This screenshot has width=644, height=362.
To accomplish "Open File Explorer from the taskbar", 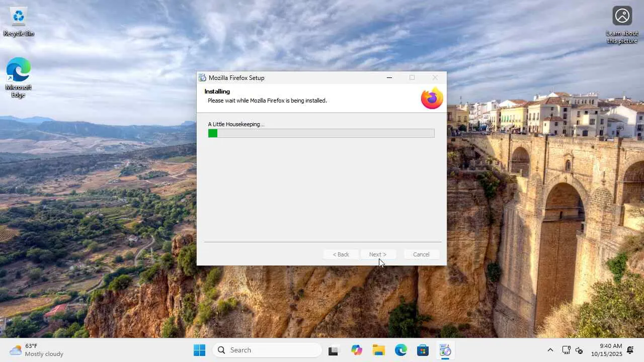I will [x=379, y=350].
